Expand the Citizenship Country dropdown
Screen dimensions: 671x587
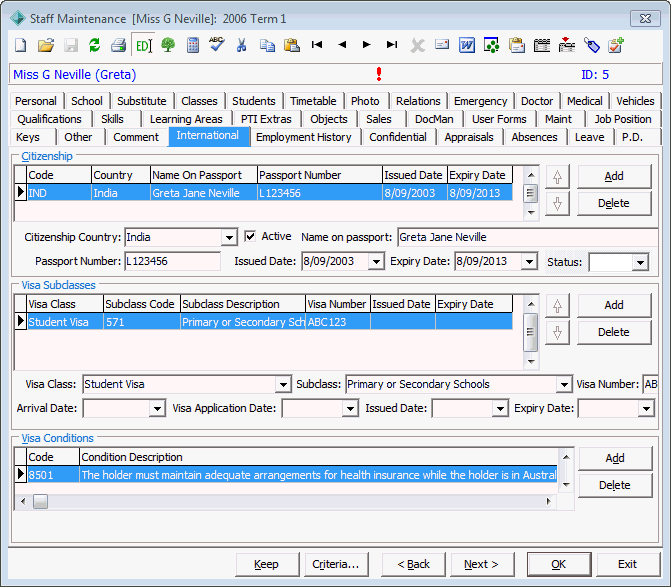click(x=229, y=237)
